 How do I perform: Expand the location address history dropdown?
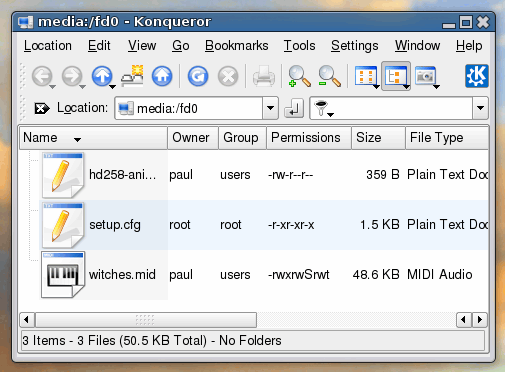point(270,108)
